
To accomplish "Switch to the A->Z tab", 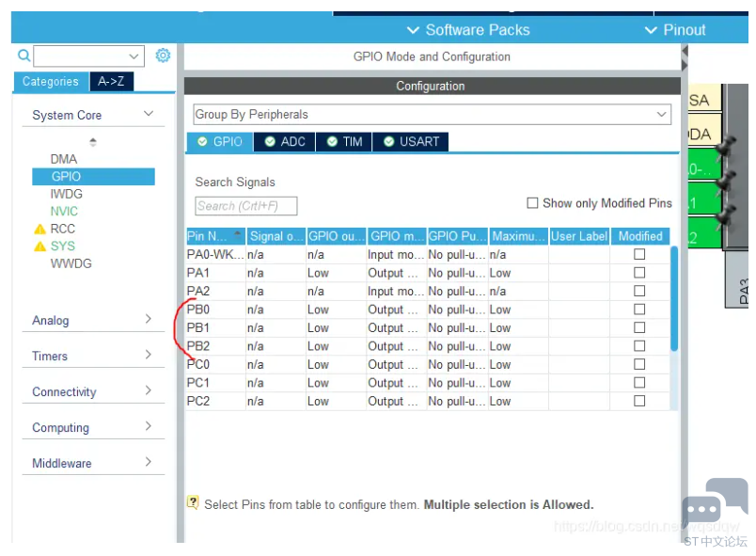I will tap(111, 81).
